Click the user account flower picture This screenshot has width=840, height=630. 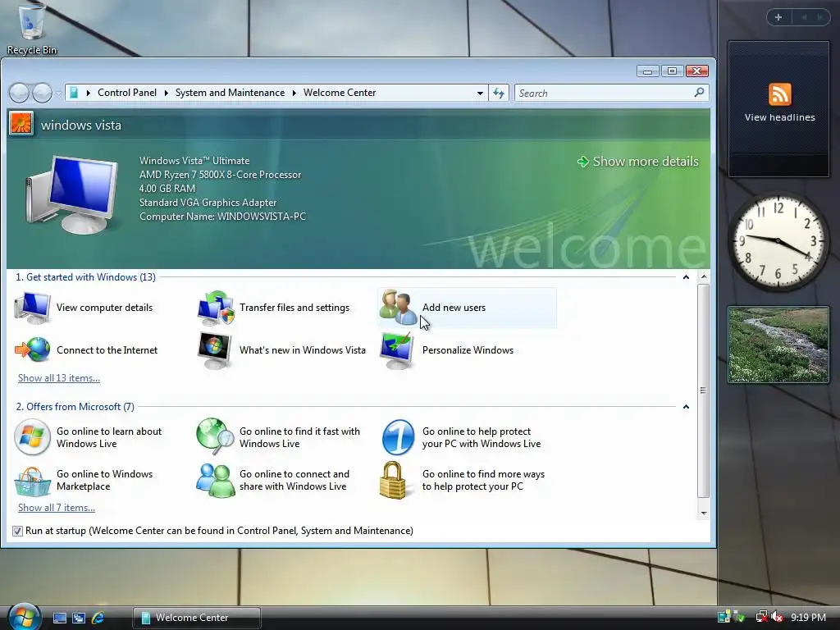click(x=21, y=125)
